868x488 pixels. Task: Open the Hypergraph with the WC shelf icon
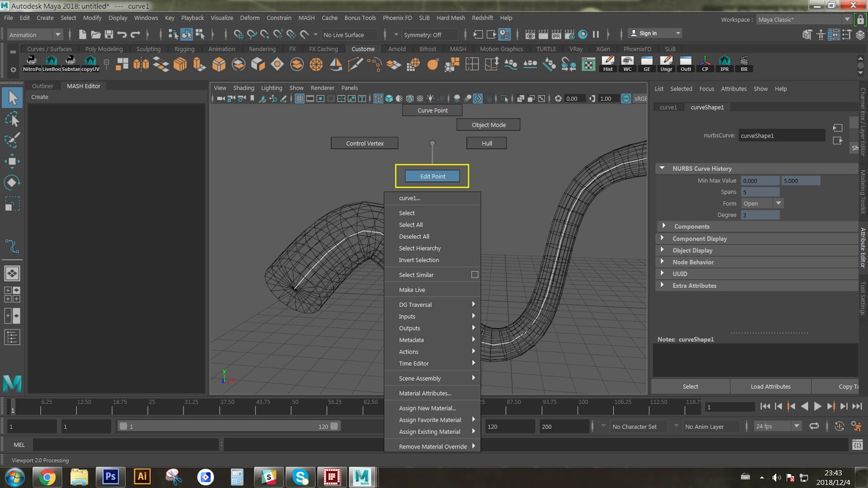pos(628,64)
